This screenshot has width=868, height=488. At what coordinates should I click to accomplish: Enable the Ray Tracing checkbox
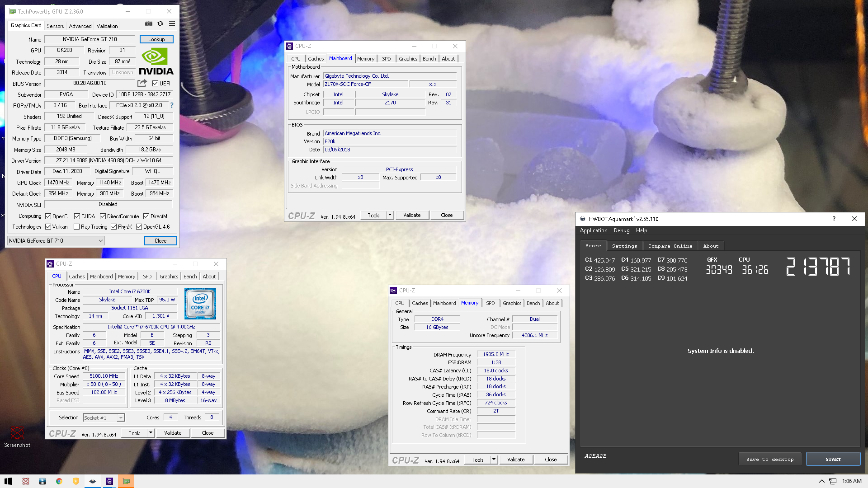(x=76, y=227)
